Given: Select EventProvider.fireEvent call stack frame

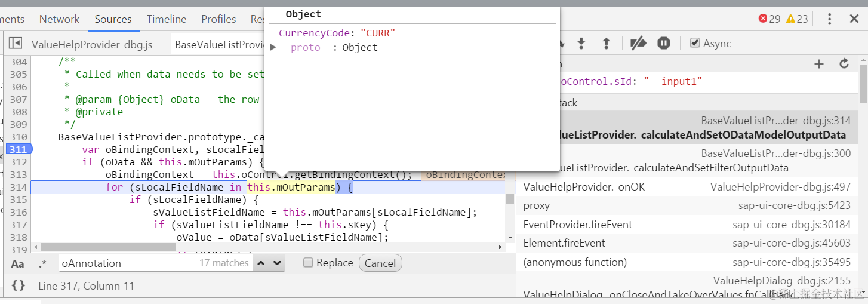Looking at the screenshot, I should [687, 224].
